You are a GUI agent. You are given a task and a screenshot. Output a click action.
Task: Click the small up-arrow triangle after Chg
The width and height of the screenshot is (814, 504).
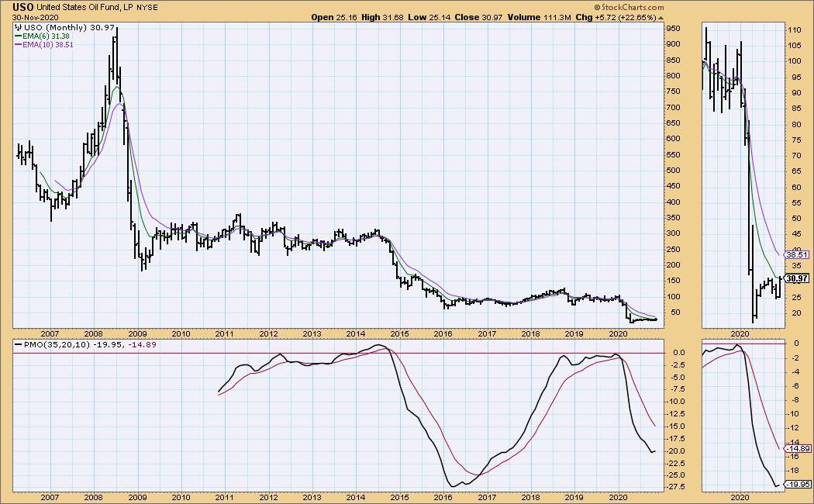click(x=661, y=18)
